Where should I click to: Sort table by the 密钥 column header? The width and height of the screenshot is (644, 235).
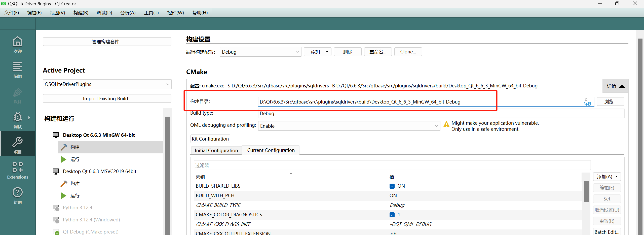tap(291, 177)
